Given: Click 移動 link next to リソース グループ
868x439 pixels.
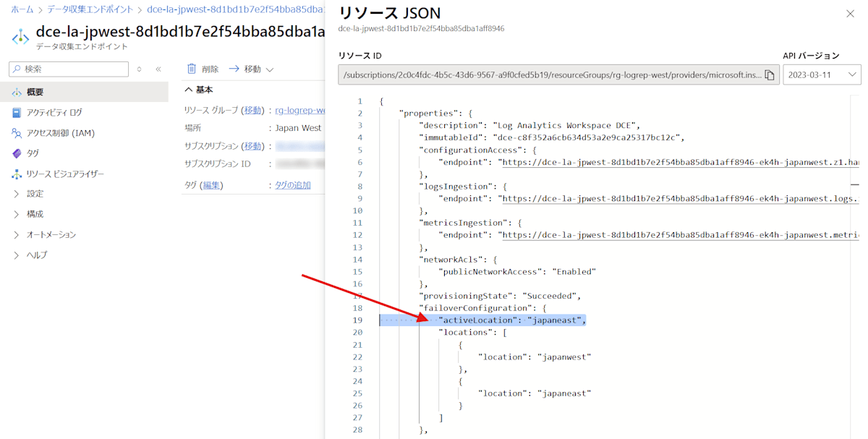Looking at the screenshot, I should pos(252,111).
